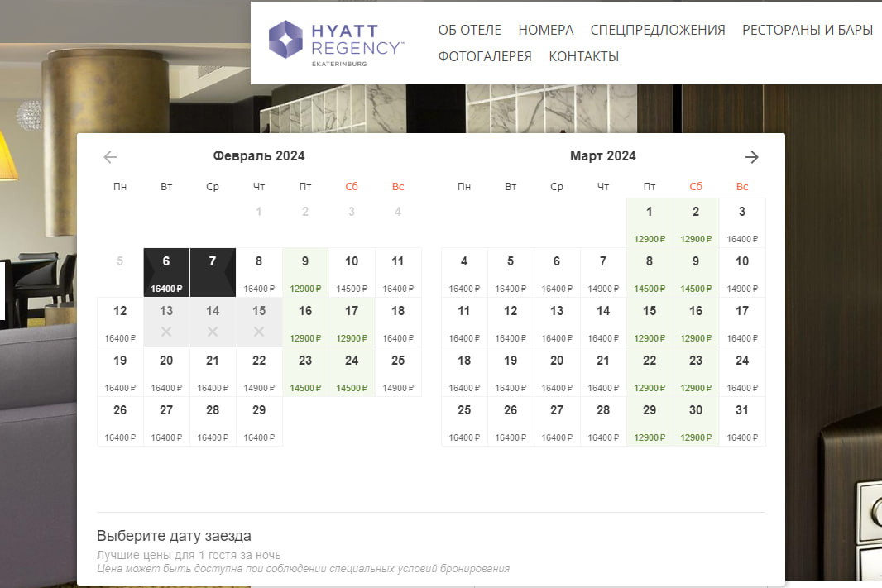Viewport: 882px width, 588px height.
Task: Open the КОНТАКТЫ link
Action: [583, 56]
